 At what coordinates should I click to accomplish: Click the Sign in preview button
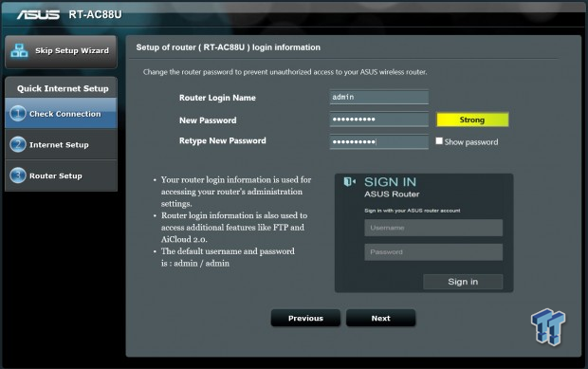coord(463,282)
